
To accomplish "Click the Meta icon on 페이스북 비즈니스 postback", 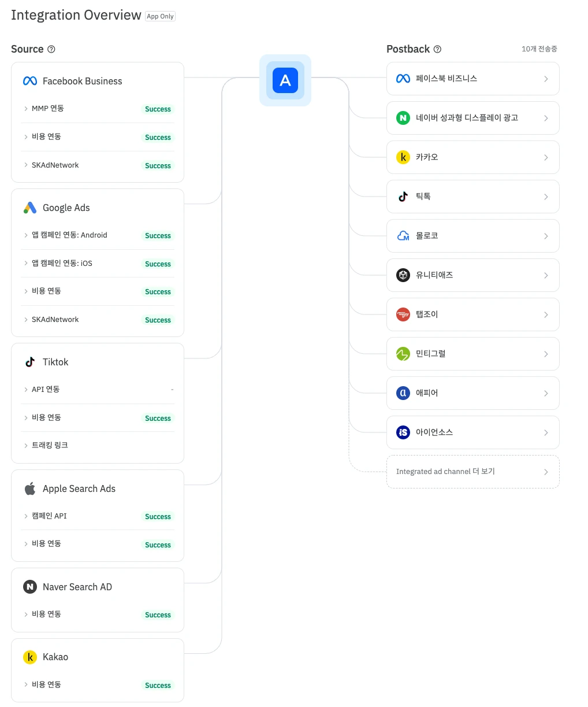I will tap(403, 79).
